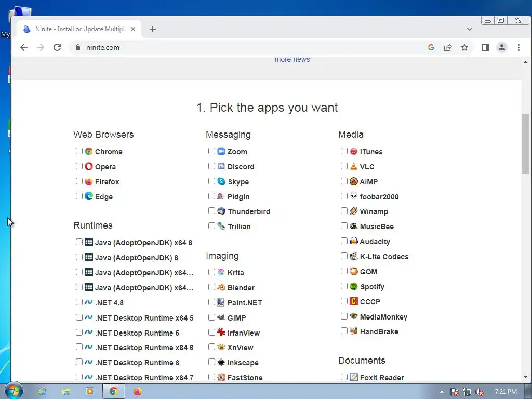The image size is (532, 399).
Task: Click the IrfanView icon
Action: [x=221, y=332]
